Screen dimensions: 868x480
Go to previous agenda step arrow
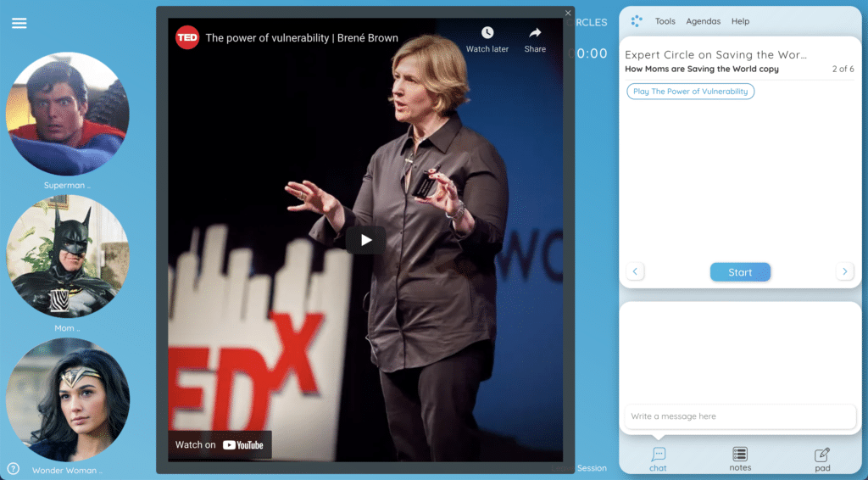click(x=635, y=271)
